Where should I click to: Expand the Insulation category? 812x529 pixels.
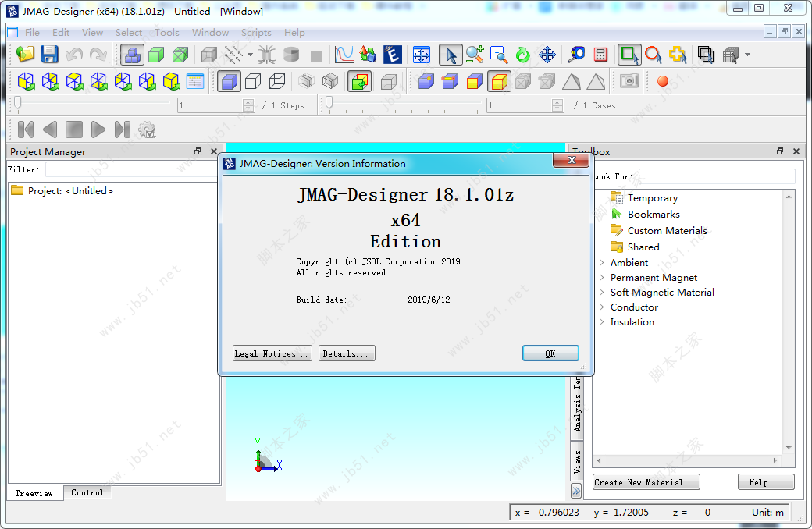coord(602,322)
